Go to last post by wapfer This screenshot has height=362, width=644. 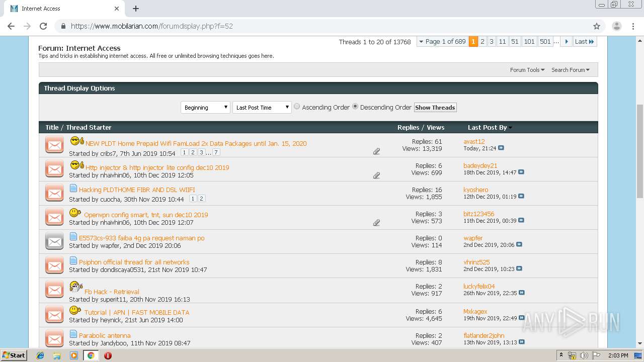(x=519, y=245)
